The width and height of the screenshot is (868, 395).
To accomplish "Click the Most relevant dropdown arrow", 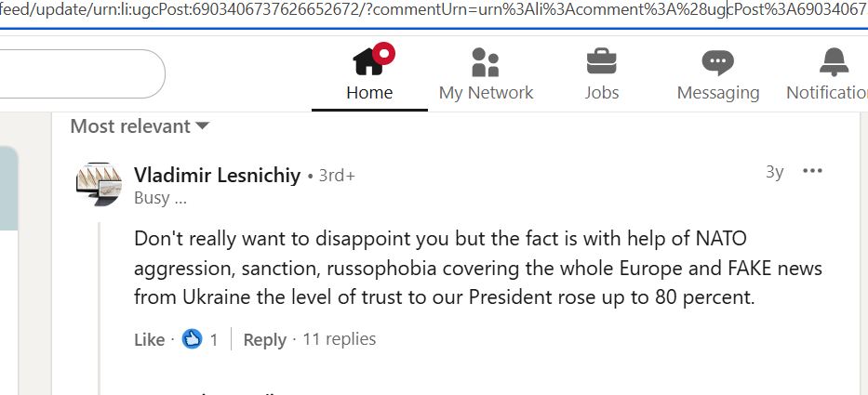I will 203,126.
